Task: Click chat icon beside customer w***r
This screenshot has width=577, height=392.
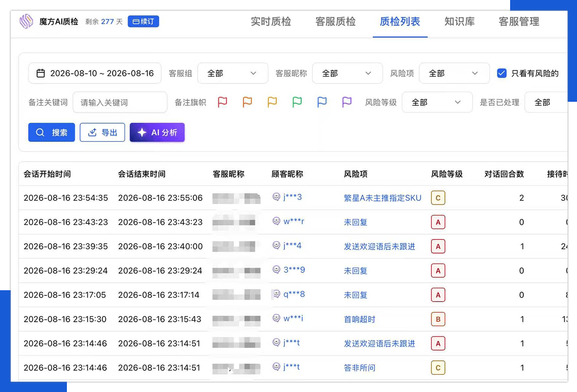Action: pyautogui.click(x=276, y=221)
